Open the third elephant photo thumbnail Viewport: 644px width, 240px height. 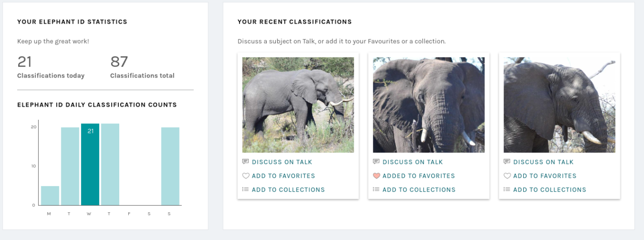(559, 105)
